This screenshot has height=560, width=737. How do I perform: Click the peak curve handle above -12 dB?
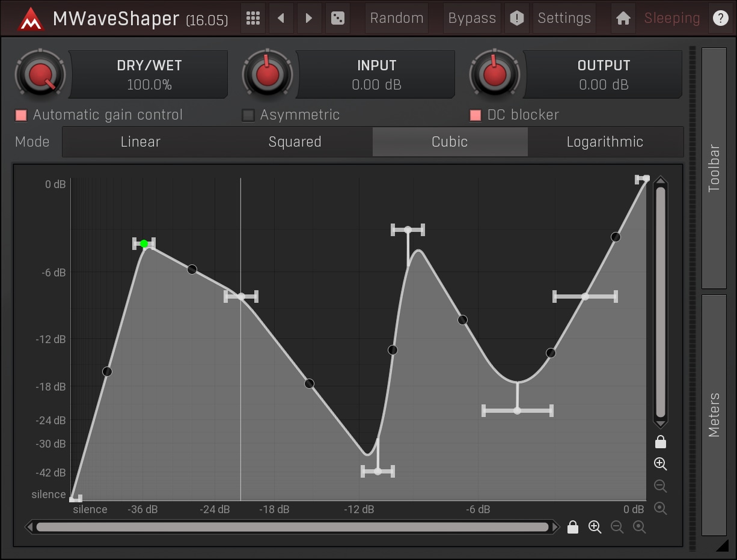pyautogui.click(x=408, y=230)
